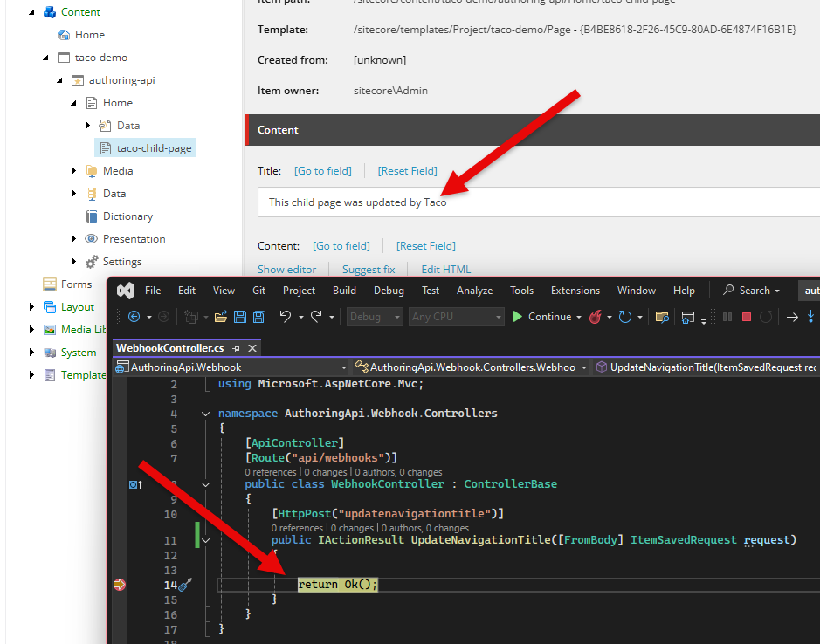Click the red Stop Debugging square
This screenshot has width=820, height=644.
pos(746,317)
